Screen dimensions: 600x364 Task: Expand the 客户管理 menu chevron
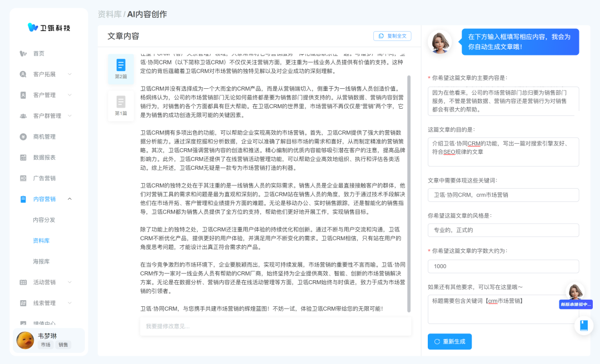coord(69,95)
